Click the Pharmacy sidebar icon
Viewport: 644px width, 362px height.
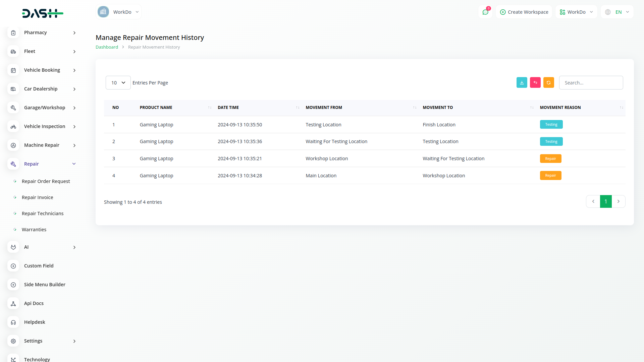13,33
